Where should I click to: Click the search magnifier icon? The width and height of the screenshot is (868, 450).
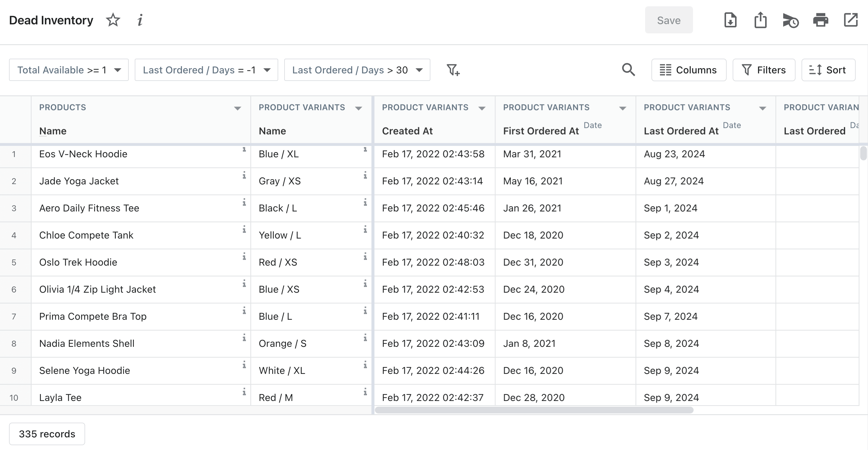pos(628,70)
